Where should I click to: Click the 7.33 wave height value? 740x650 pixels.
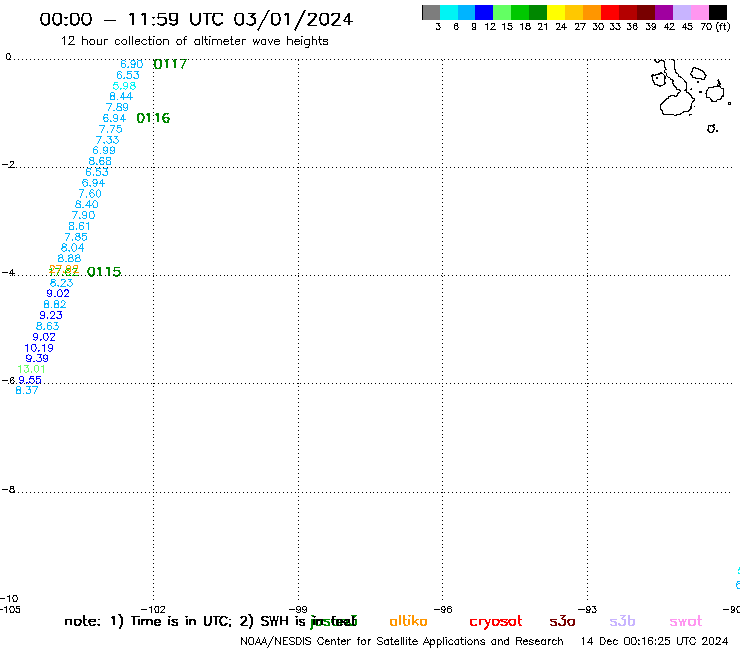tap(108, 140)
